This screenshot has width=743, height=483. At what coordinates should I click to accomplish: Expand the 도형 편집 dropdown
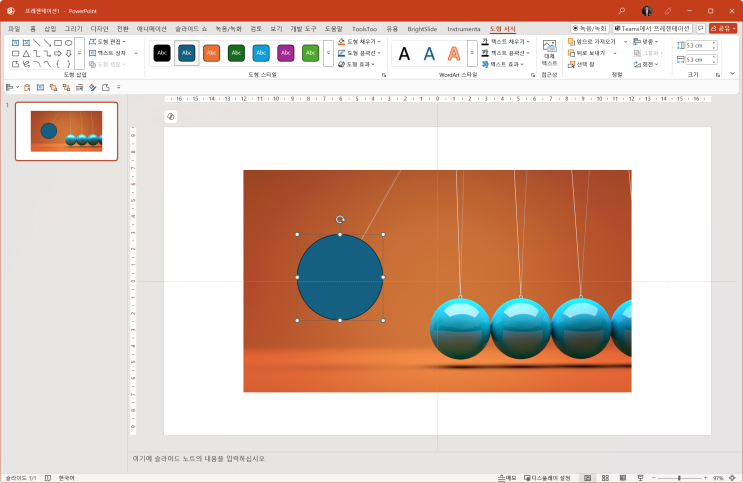click(110, 42)
